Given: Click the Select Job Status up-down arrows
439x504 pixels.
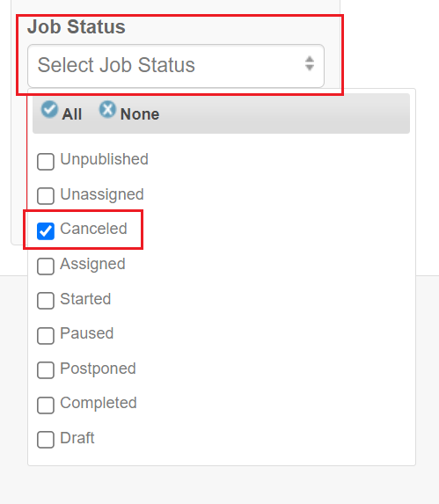Looking at the screenshot, I should [310, 63].
